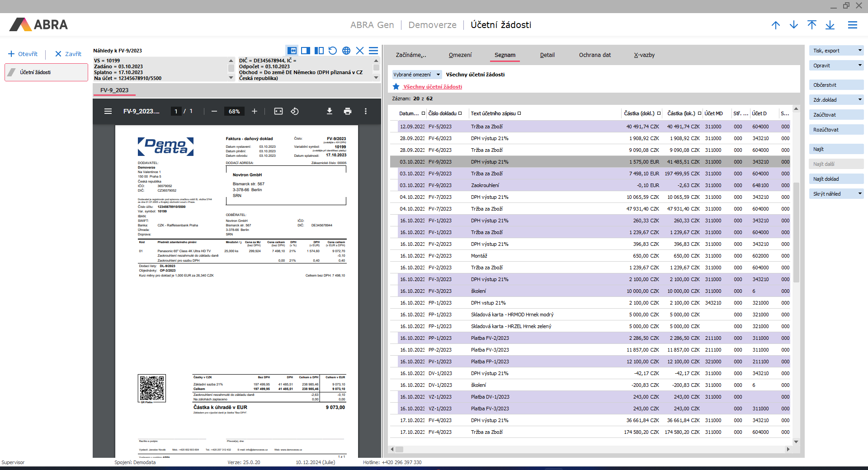Download the FV-9_2023 PDF document
Viewport: 868px width, 470px height.
click(330, 111)
